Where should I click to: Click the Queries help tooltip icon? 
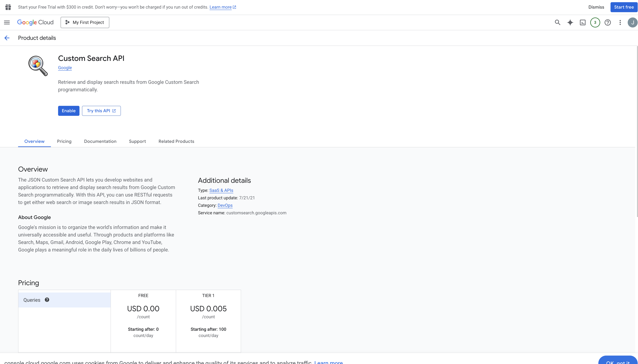(x=47, y=300)
